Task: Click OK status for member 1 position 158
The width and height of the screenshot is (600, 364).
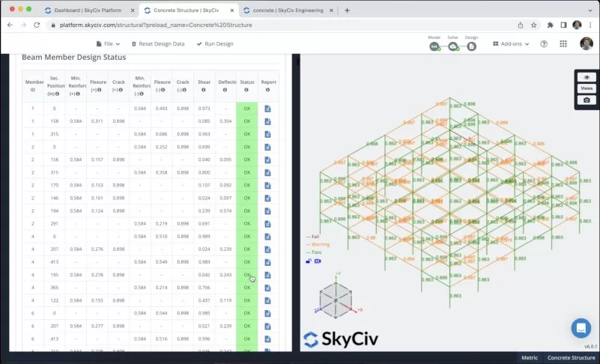Action: coord(246,121)
